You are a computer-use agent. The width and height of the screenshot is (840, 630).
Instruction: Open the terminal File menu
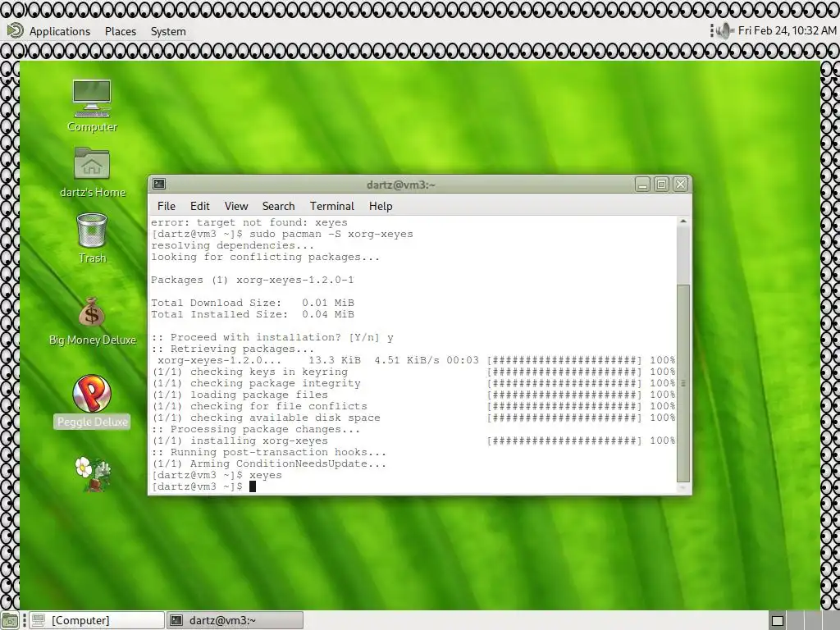166,206
